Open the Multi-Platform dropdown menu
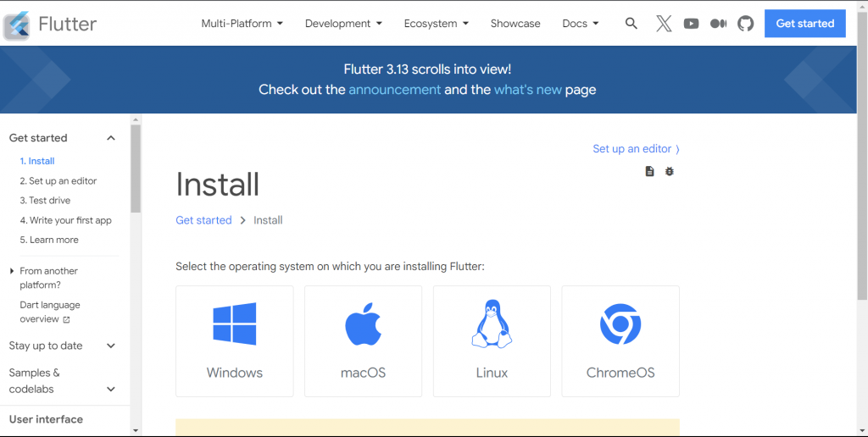 (242, 23)
